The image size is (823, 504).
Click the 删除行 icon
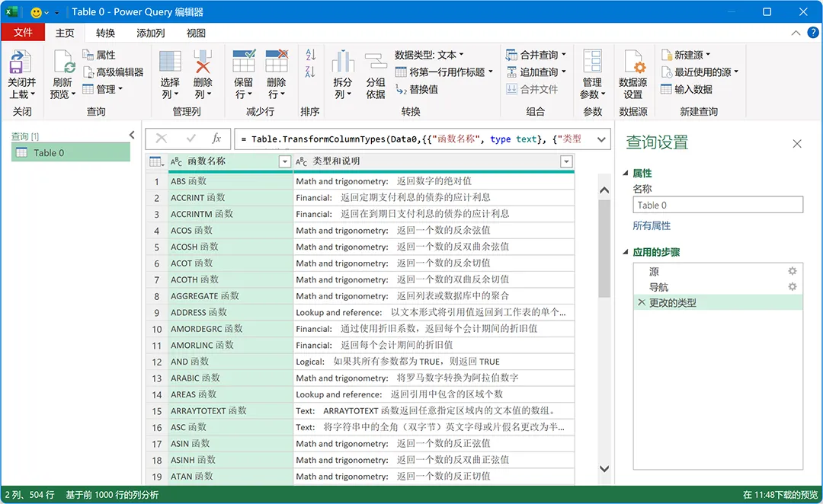coord(277,61)
